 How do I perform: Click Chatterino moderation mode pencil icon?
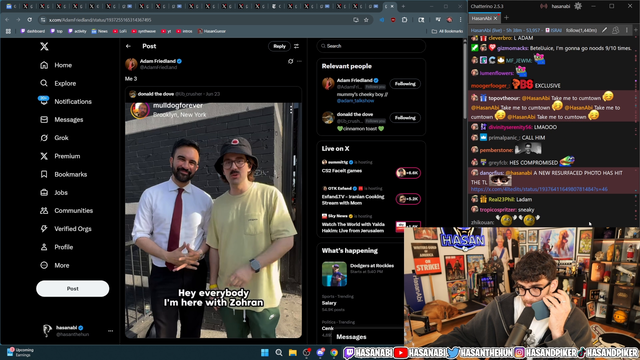(604, 30)
